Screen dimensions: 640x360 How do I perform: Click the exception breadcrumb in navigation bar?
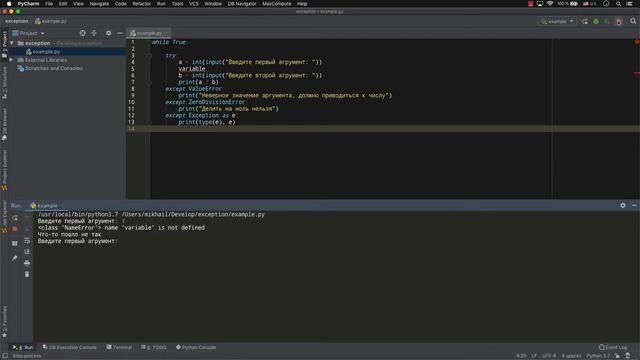pyautogui.click(x=17, y=21)
